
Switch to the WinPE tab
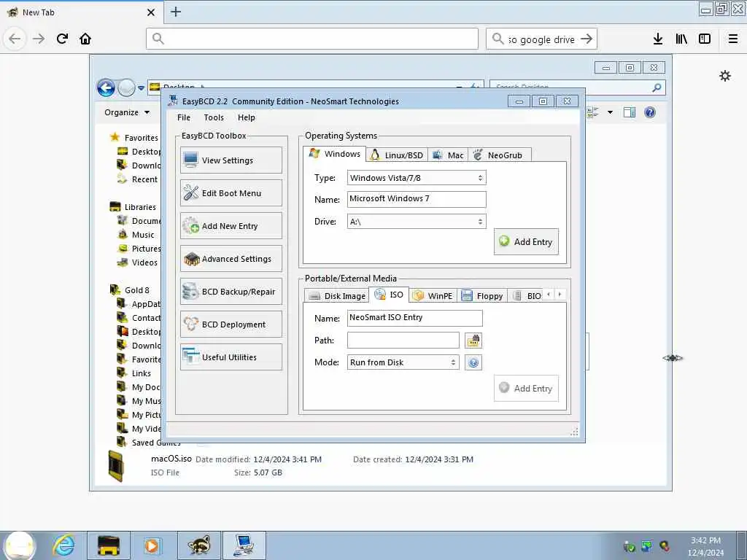(x=433, y=296)
